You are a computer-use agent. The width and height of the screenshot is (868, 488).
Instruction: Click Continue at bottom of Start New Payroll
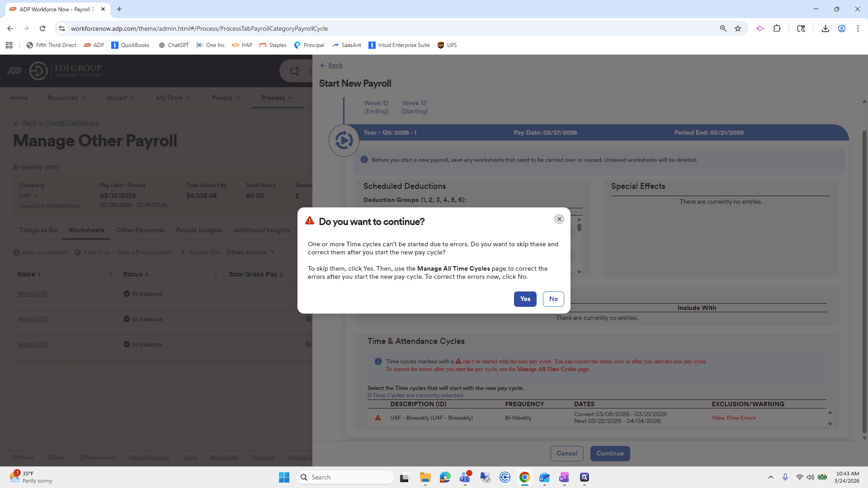click(x=610, y=453)
